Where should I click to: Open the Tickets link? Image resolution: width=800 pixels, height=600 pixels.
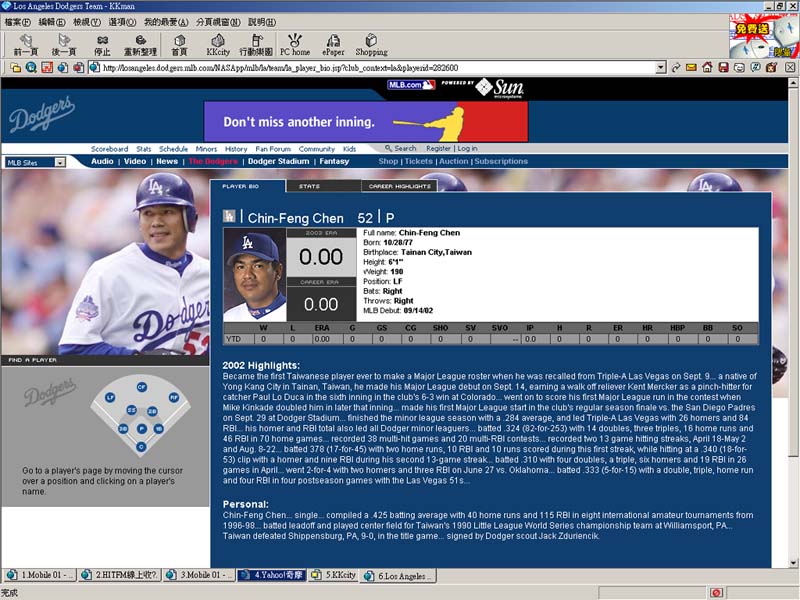point(418,161)
